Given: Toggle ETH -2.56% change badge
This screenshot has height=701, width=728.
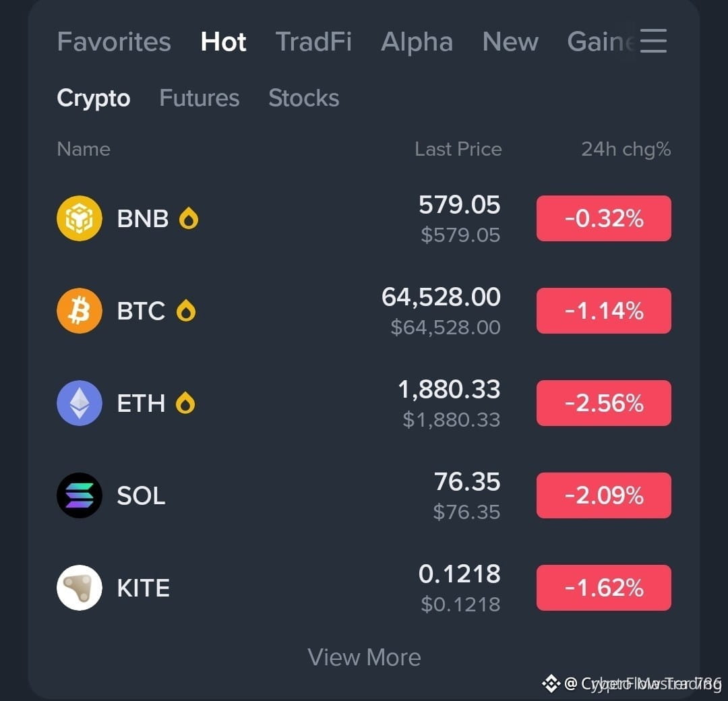Looking at the screenshot, I should point(603,403).
